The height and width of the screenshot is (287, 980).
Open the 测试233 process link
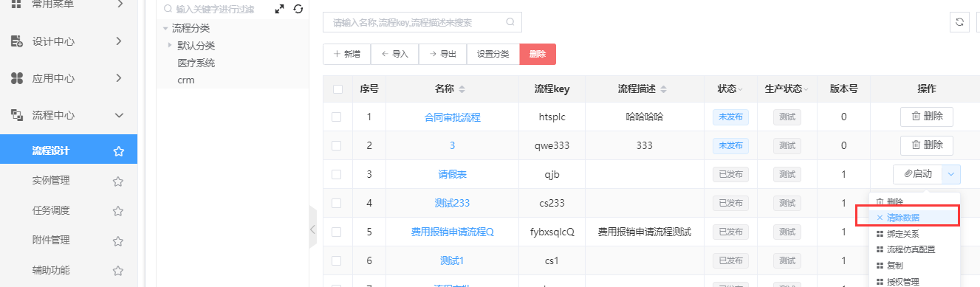pos(452,203)
